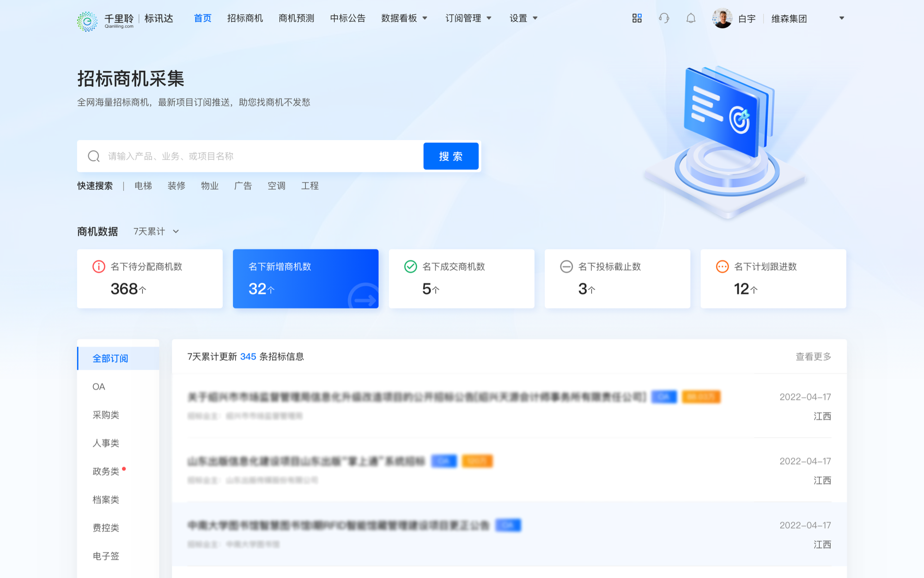
Task: Click the Qianliling logo icon
Action: 87,21
